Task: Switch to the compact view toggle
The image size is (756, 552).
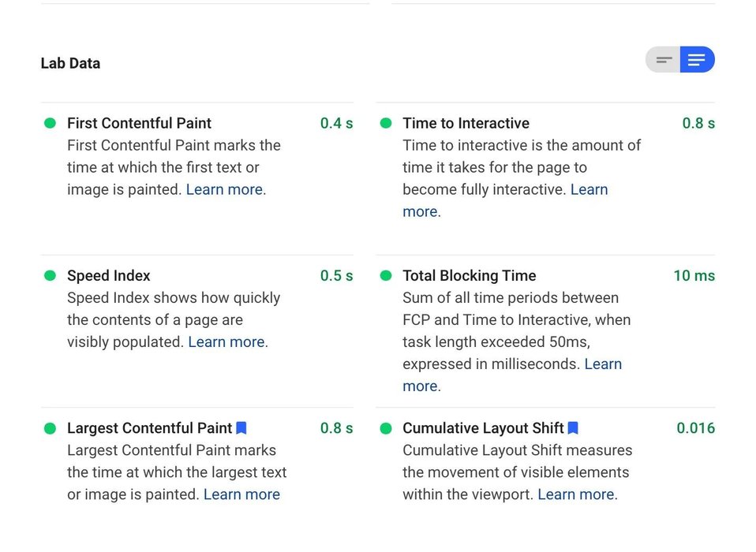Action: tap(664, 60)
